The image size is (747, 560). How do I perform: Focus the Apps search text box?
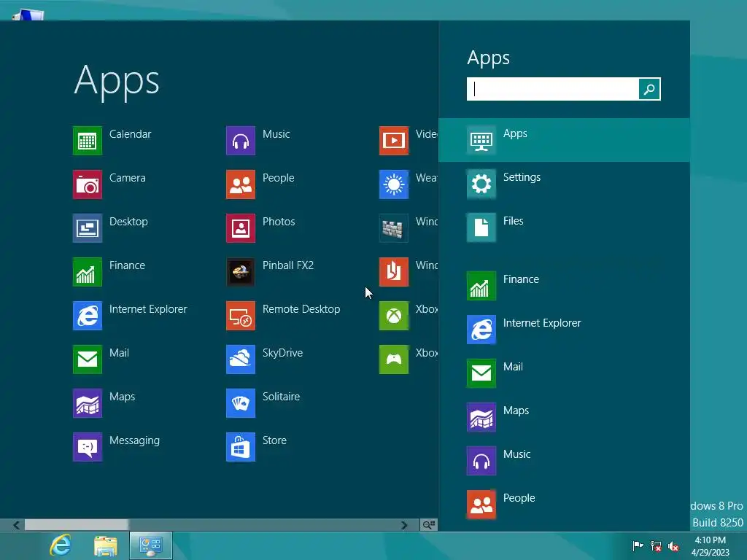(x=553, y=89)
